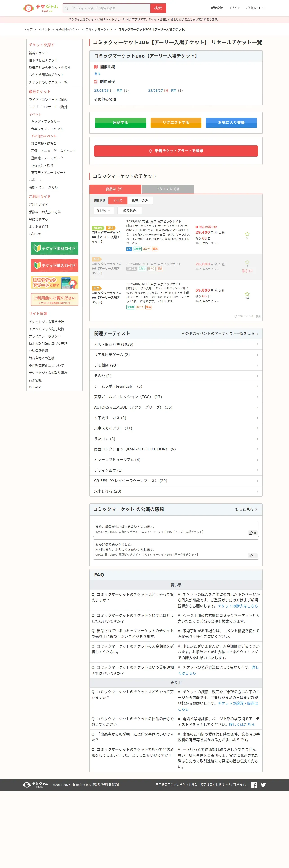Open the 並び順 sort dropdown

tap(104, 211)
